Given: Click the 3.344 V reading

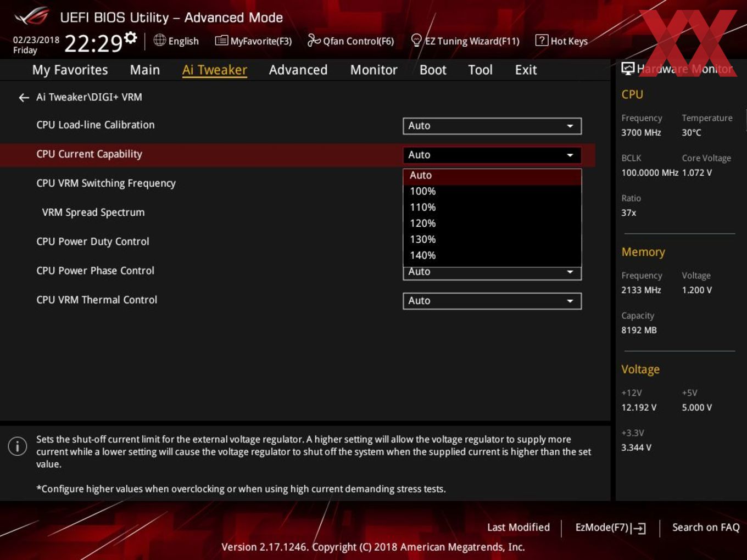Looking at the screenshot, I should [636, 447].
